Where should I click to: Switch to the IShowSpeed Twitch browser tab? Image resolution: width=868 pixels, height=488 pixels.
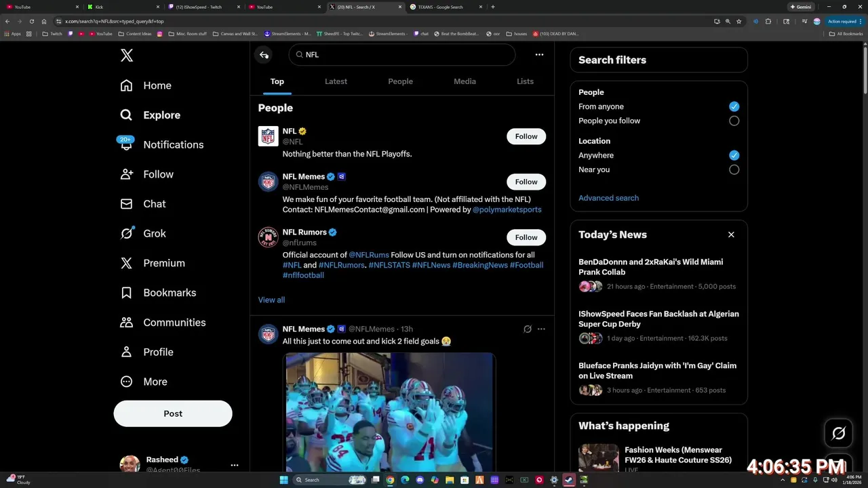(x=204, y=7)
